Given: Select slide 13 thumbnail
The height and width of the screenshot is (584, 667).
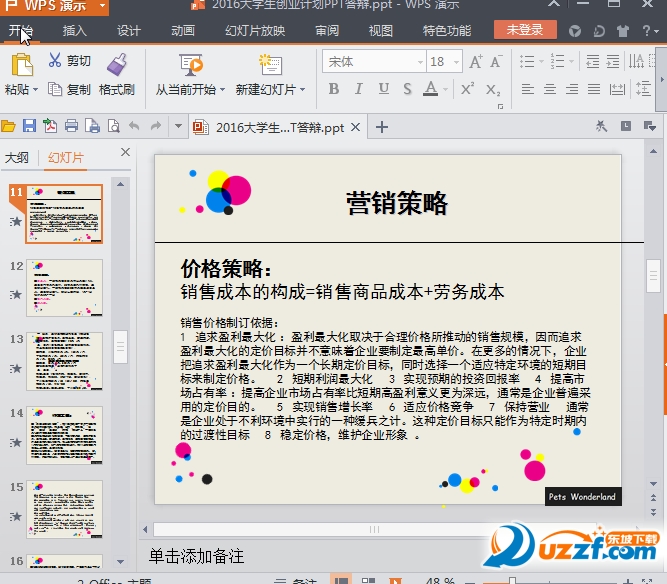Looking at the screenshot, I should 64,360.
